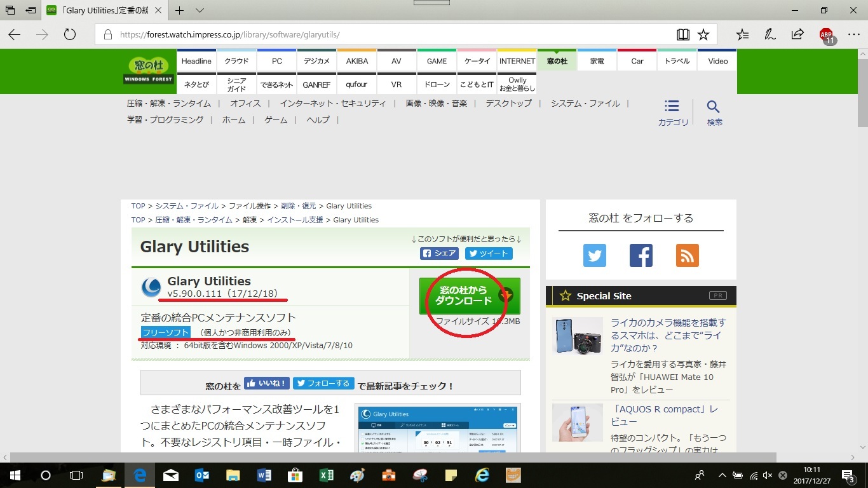The image size is (868, 488).
Task: Open the Windows Start menu
Action: 15,475
